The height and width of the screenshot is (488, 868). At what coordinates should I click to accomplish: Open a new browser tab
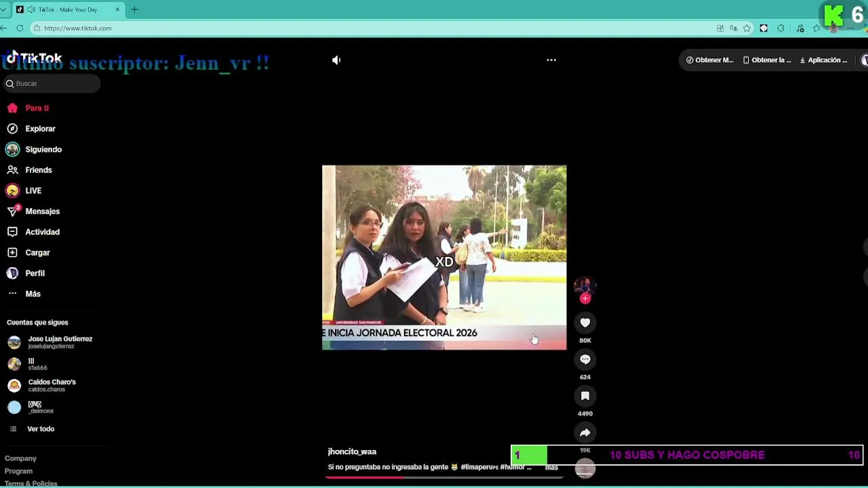tap(134, 9)
